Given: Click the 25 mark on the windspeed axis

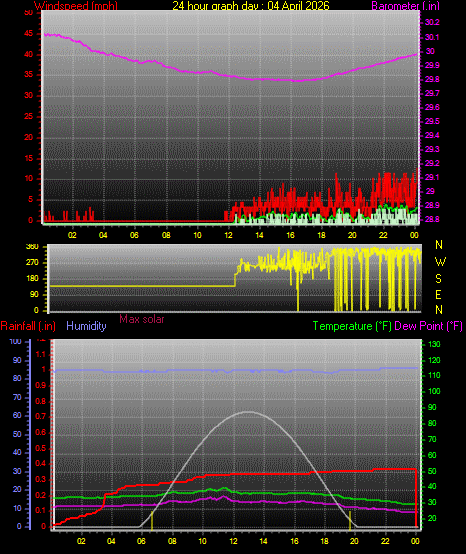Looking at the screenshot, I should [29, 116].
